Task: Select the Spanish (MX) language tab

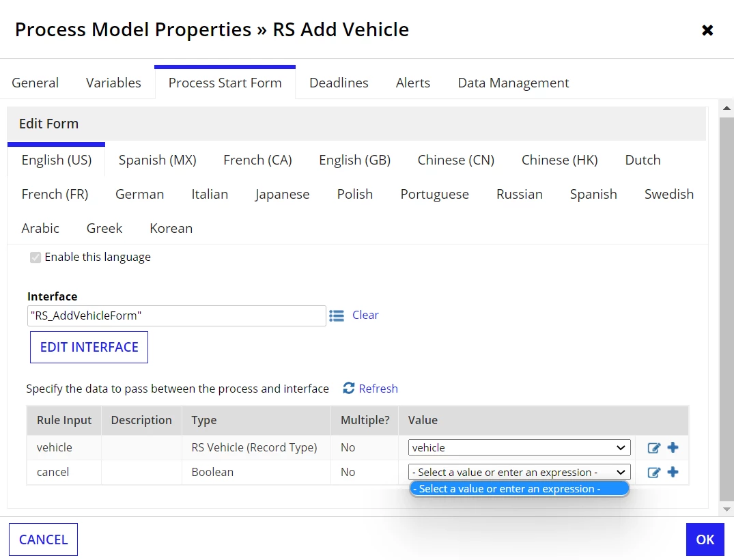Action: coord(157,160)
